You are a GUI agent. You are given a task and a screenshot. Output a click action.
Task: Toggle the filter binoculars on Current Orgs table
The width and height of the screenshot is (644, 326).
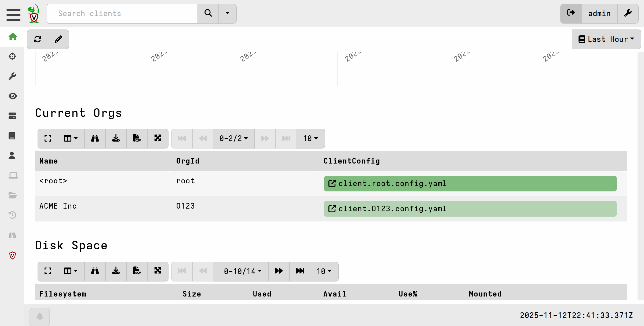tap(95, 138)
